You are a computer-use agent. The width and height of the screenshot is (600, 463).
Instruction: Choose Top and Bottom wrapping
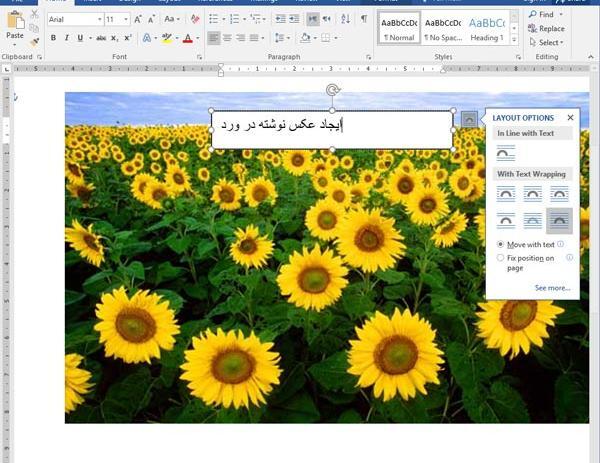coord(506,221)
